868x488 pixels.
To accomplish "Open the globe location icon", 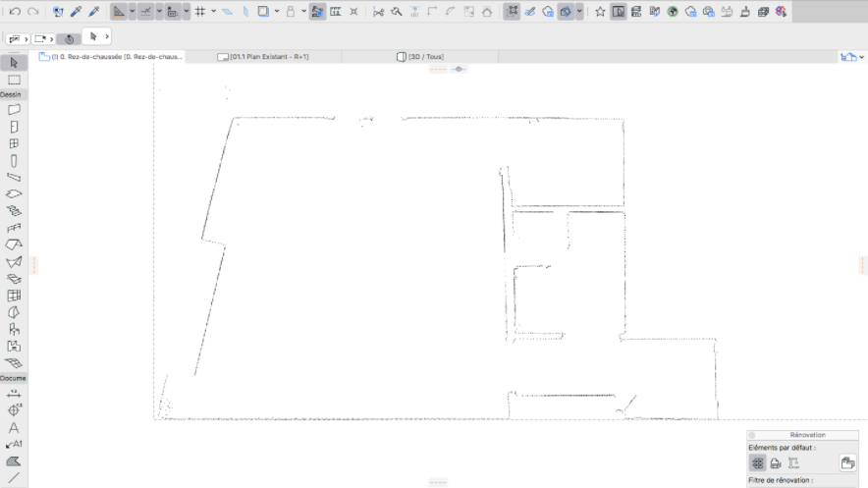I will pyautogui.click(x=673, y=12).
